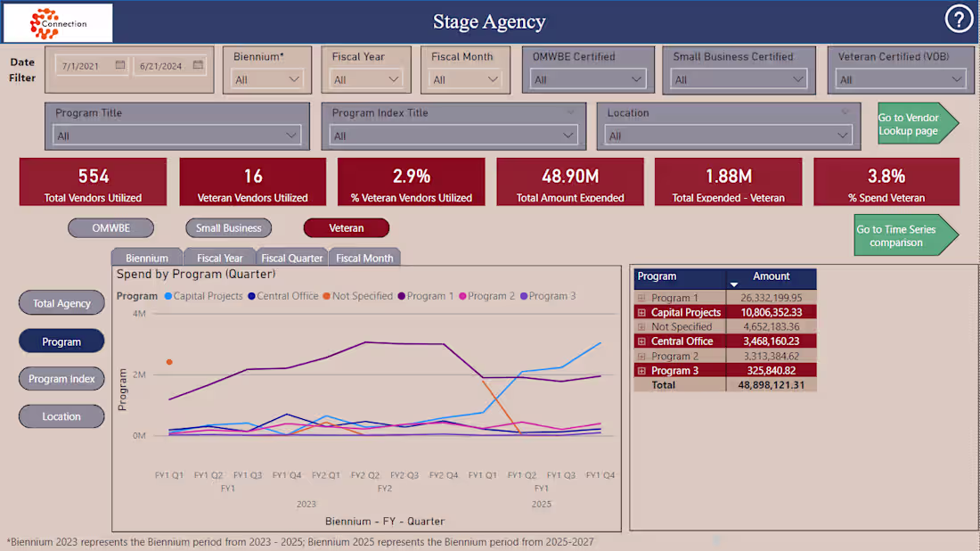980x551 pixels.
Task: Toggle the OMWBE filter pill
Action: [110, 227]
